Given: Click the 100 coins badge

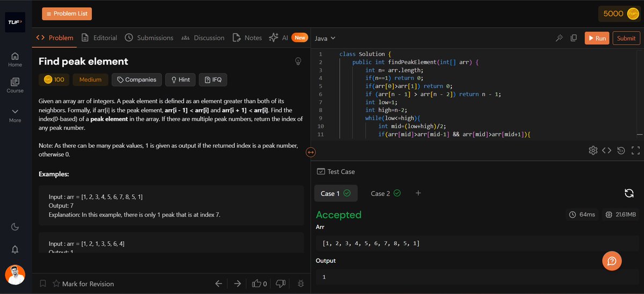Looking at the screenshot, I should (54, 80).
